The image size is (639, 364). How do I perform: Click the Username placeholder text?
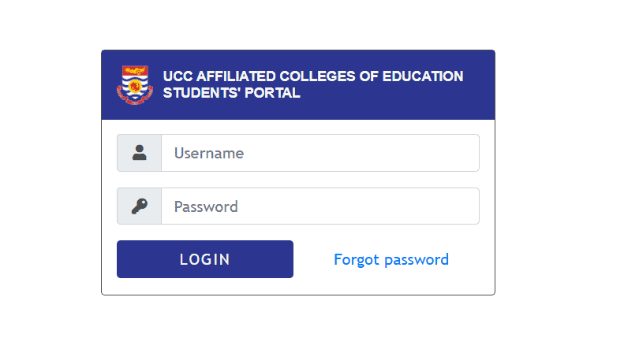tap(209, 153)
